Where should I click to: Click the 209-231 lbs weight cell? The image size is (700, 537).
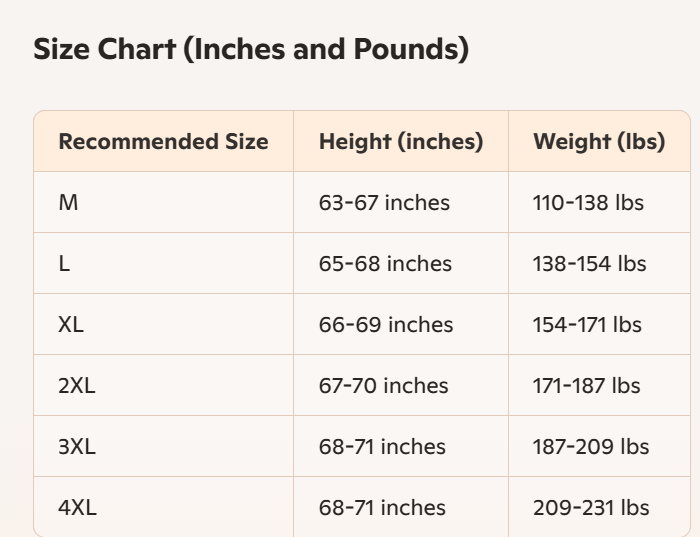tap(590, 508)
